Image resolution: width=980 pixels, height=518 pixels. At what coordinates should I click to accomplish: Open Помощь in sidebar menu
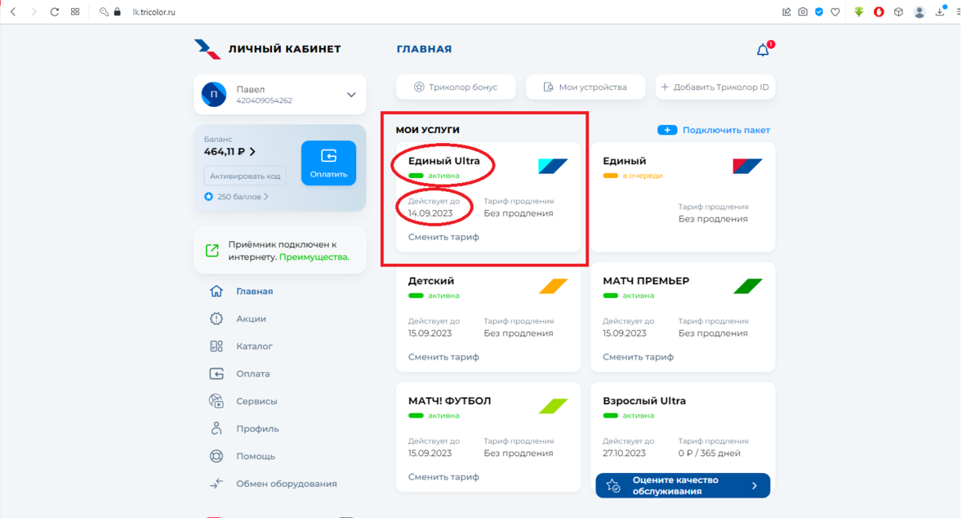(256, 457)
